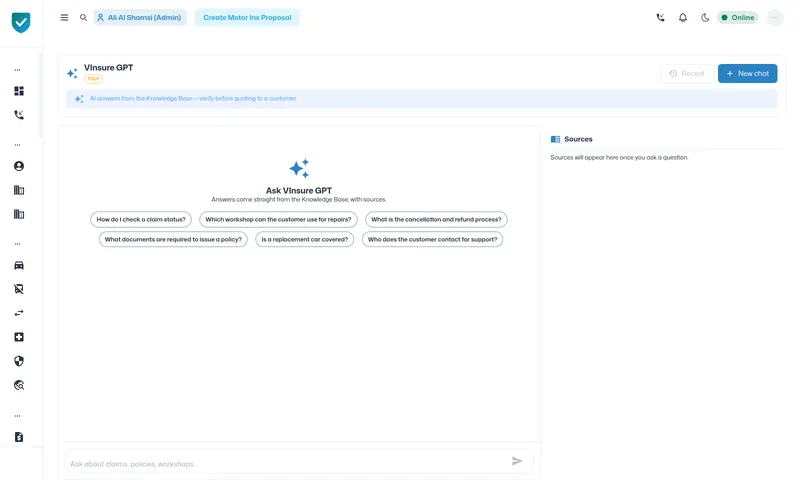Click the 'VInsure GPT' page title
Image resolution: width=800 pixels, height=480 pixels.
point(108,67)
